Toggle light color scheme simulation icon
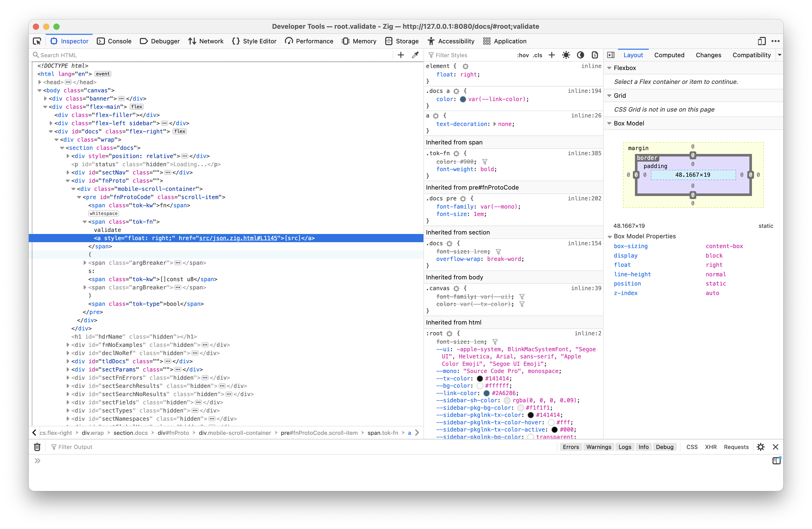The image size is (812, 529). point(566,55)
